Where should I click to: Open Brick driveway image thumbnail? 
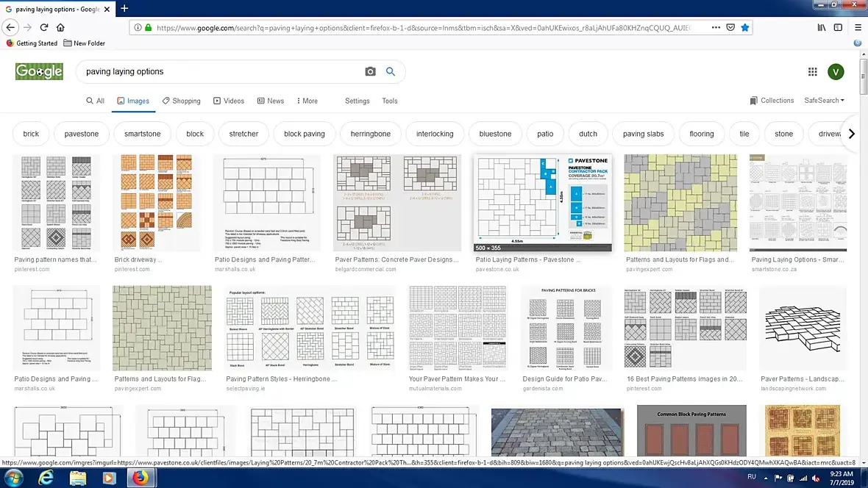157,203
